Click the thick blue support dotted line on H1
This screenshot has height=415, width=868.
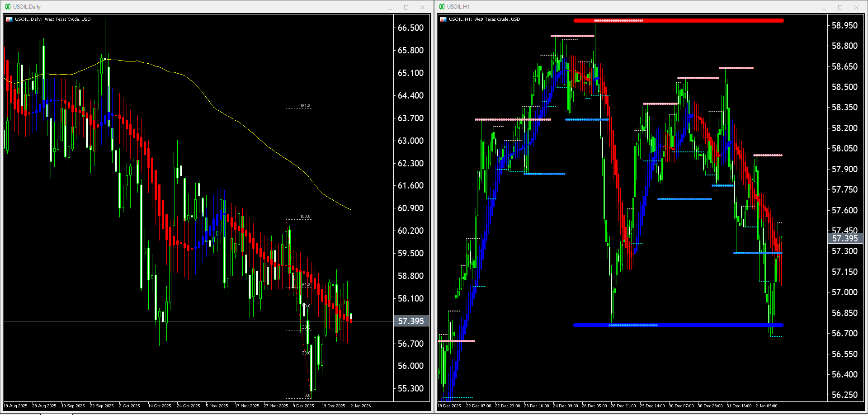pyautogui.click(x=678, y=325)
